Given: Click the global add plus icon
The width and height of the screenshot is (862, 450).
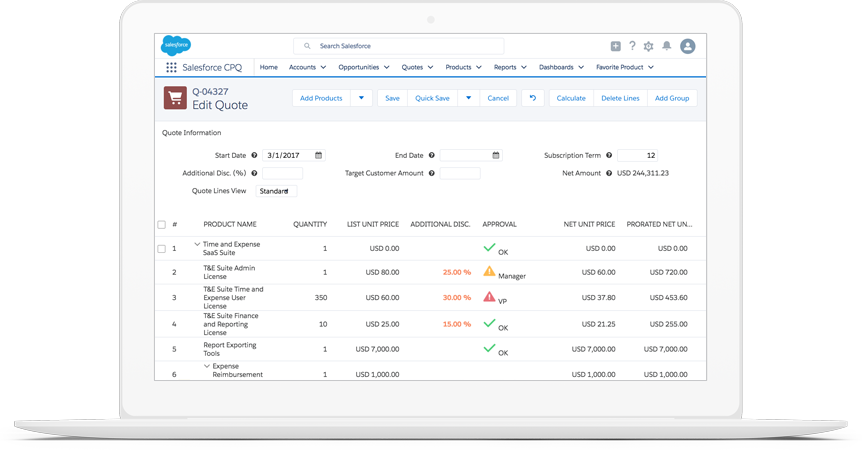Looking at the screenshot, I should [615, 46].
